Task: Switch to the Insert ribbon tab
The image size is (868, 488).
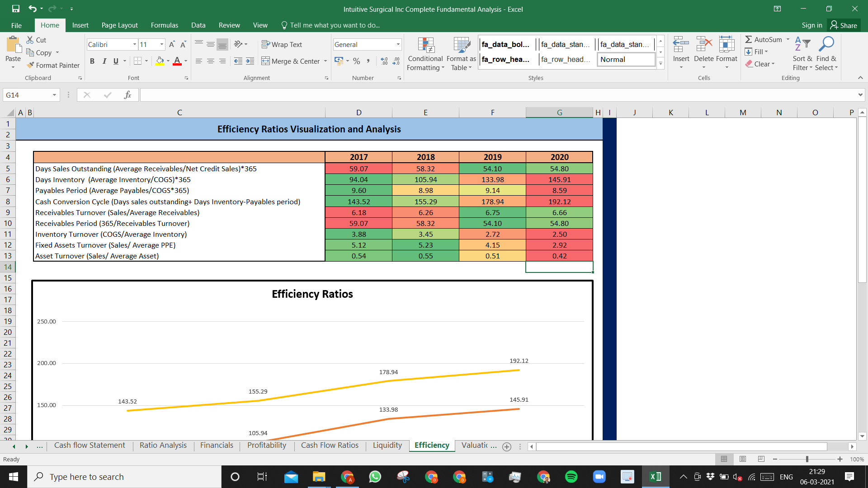Action: tap(80, 25)
